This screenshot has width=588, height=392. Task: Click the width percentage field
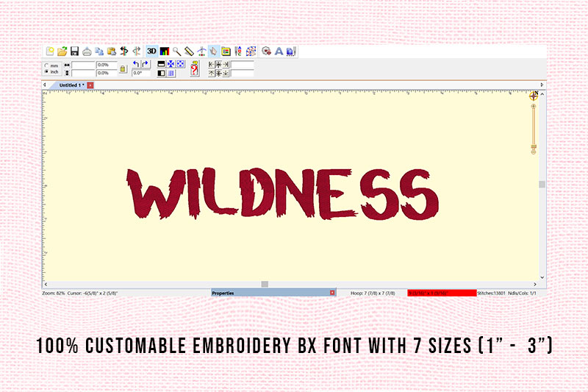point(107,65)
